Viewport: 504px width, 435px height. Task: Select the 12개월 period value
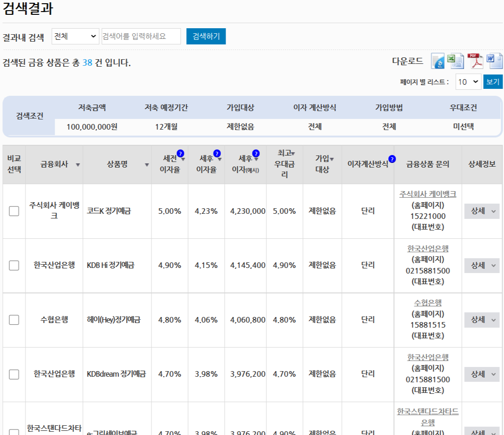[x=166, y=127]
